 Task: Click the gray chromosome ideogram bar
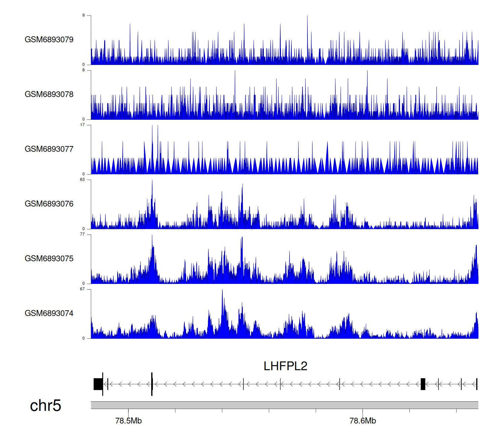pos(284,405)
